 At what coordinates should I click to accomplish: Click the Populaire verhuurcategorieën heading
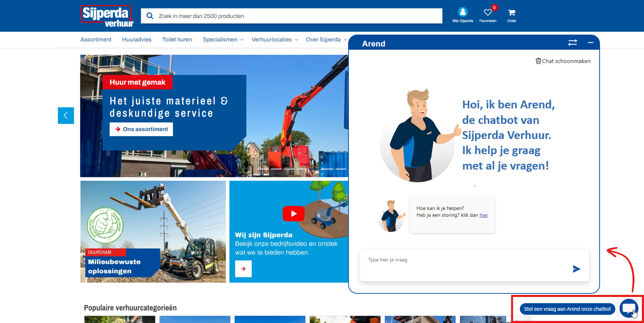130,308
